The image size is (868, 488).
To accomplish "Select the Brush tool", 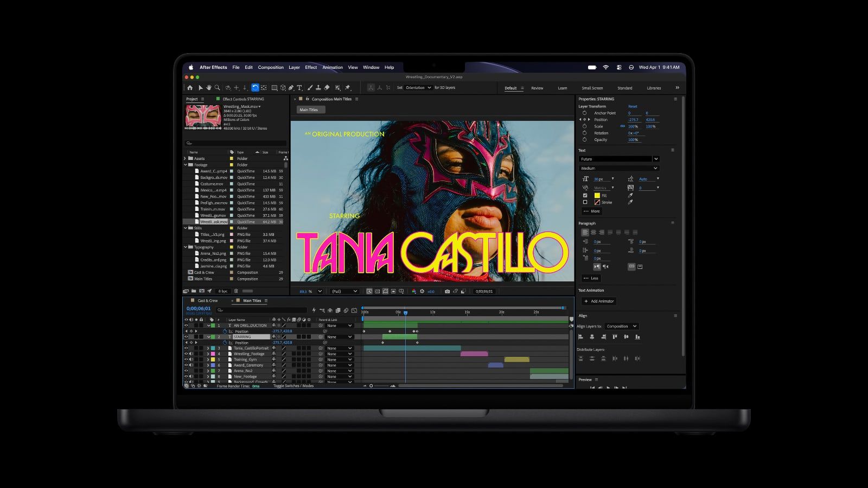I will click(x=310, y=88).
